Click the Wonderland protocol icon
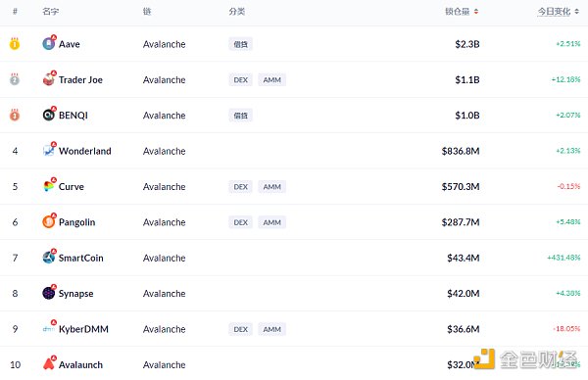The image size is (588, 380). point(48,151)
